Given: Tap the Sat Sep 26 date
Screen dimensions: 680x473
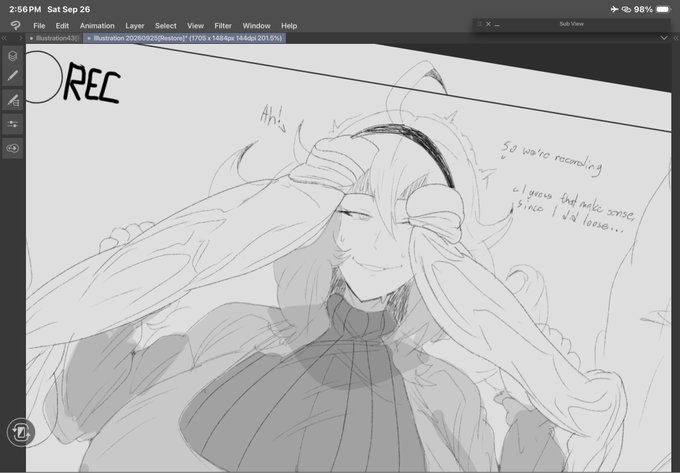Looking at the screenshot, I should (x=69, y=9).
